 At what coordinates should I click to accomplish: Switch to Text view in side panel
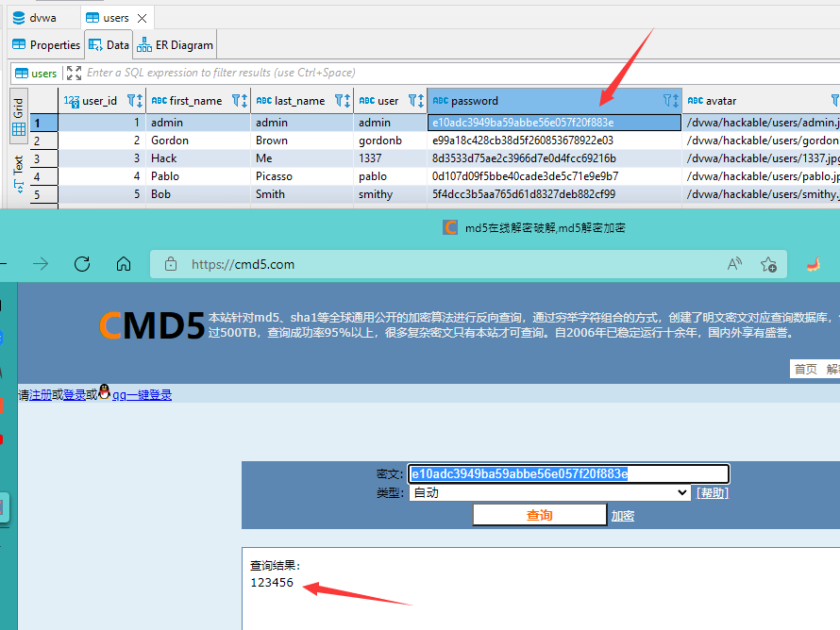pyautogui.click(x=18, y=174)
